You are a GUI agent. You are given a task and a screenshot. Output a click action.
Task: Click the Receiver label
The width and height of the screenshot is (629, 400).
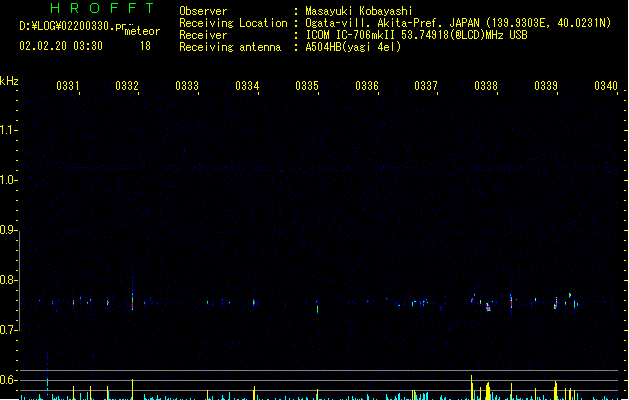point(203,35)
